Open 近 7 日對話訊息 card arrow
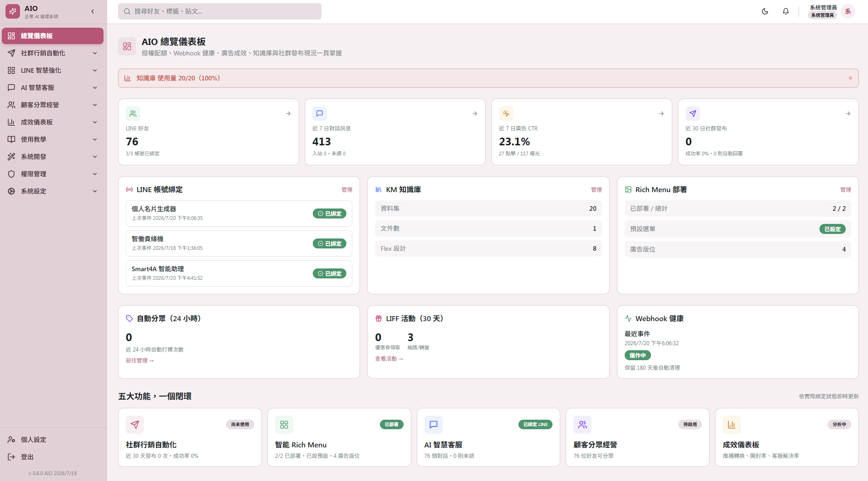This screenshot has width=868, height=481. 475,114
